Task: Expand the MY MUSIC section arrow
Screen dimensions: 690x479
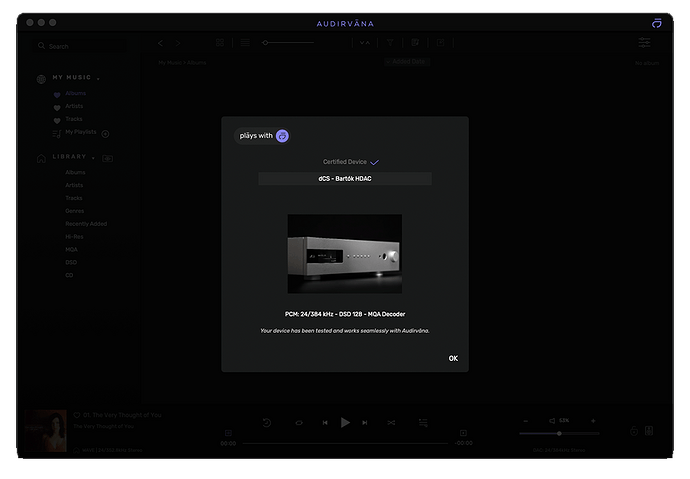Action: 98,79
